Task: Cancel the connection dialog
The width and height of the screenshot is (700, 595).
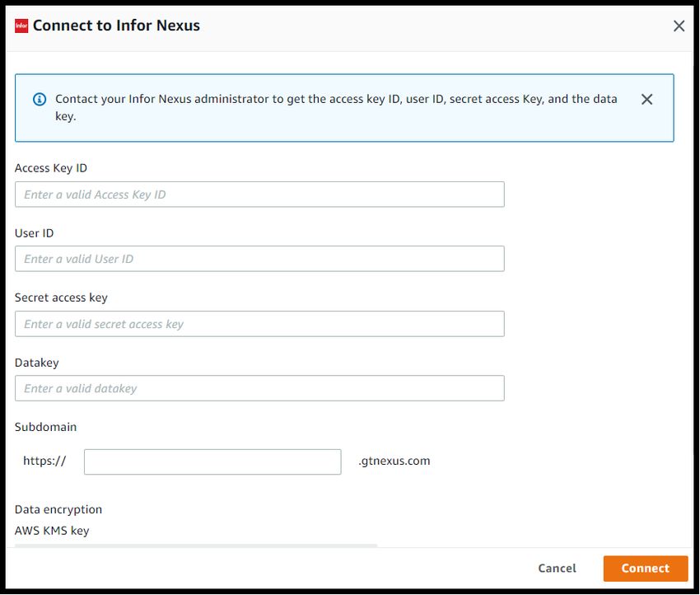Action: (x=558, y=568)
